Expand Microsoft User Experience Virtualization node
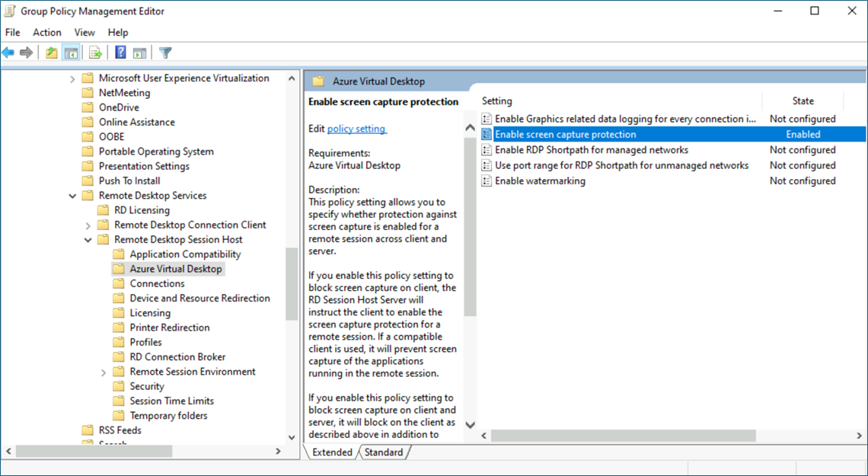Image resolution: width=868 pixels, height=476 pixels. 72,78
